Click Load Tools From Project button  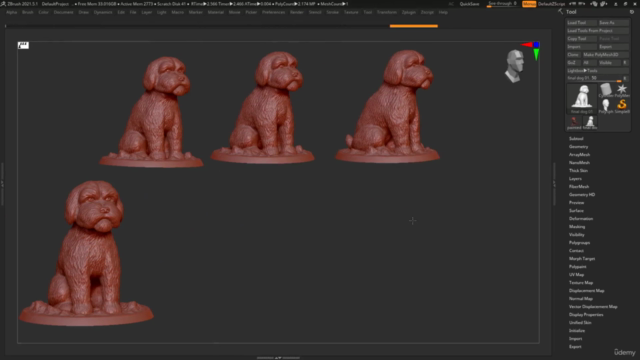point(598,31)
